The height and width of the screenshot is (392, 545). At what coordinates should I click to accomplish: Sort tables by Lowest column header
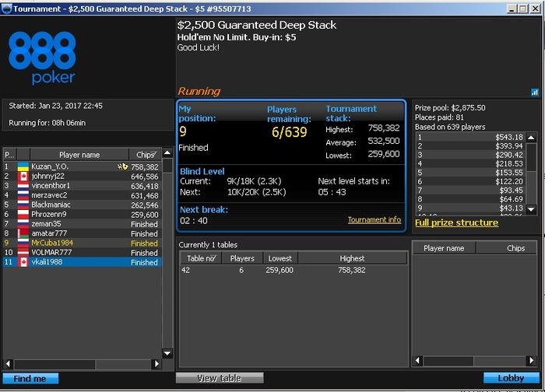(280, 258)
